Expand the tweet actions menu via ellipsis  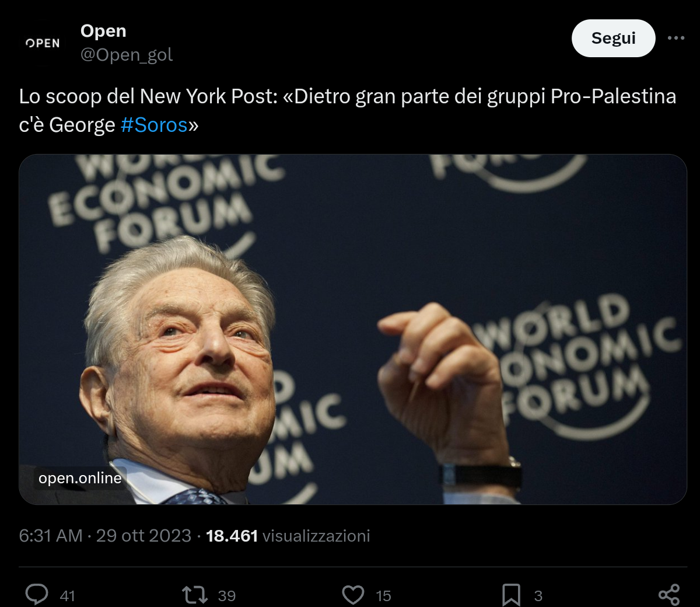[x=678, y=38]
